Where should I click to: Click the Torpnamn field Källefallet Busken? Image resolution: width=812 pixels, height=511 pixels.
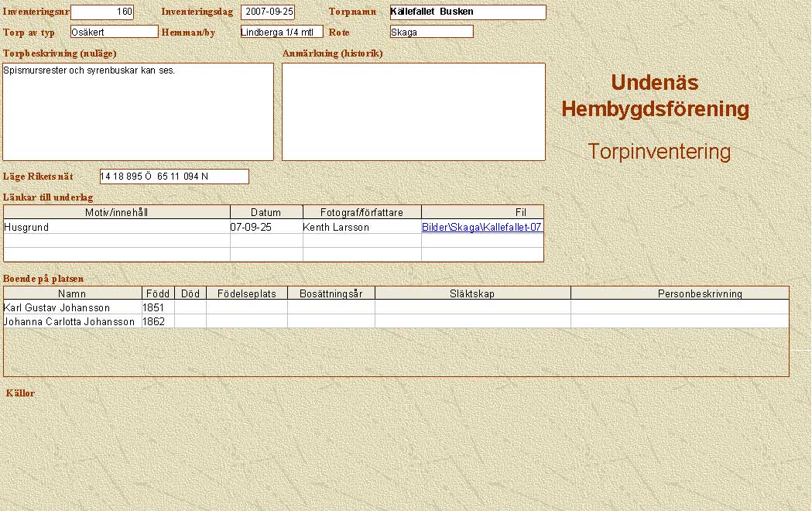[x=468, y=12]
